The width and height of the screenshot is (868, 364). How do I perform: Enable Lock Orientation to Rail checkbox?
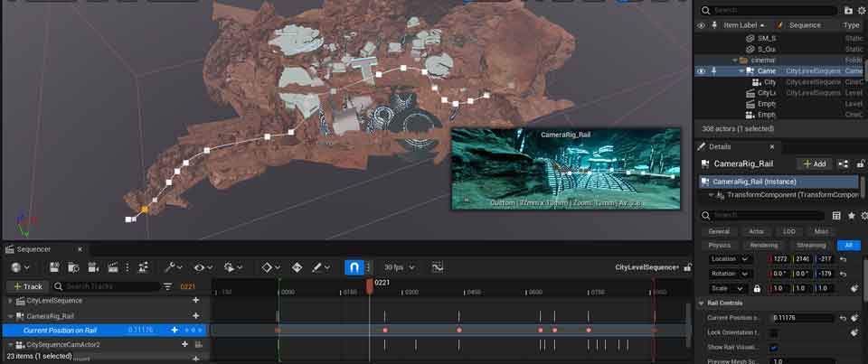point(774,332)
